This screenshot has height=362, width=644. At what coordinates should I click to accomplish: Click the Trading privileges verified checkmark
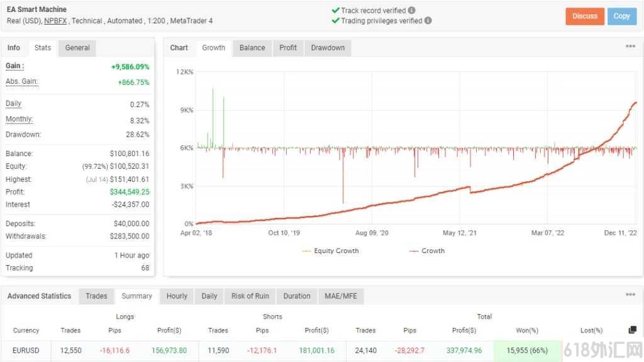point(336,21)
